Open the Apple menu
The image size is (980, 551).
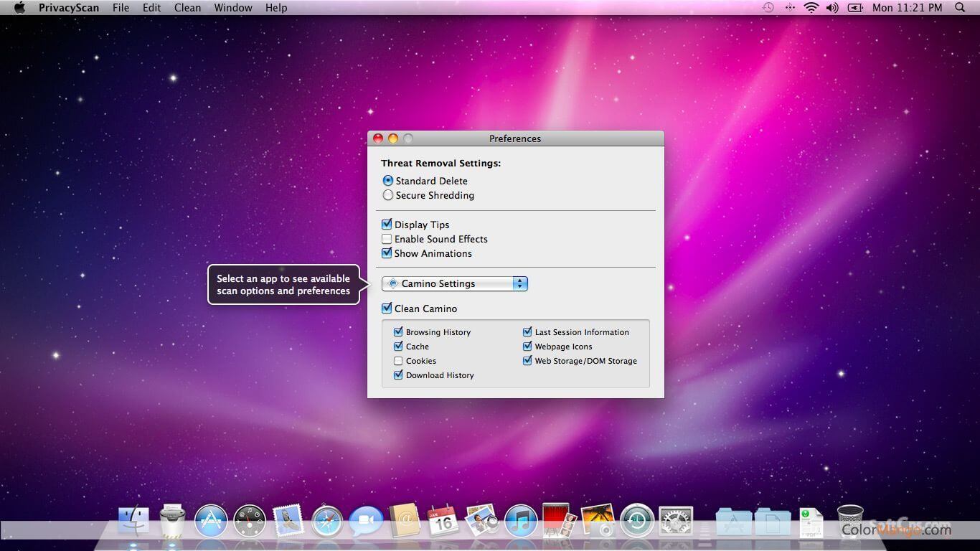[x=19, y=8]
